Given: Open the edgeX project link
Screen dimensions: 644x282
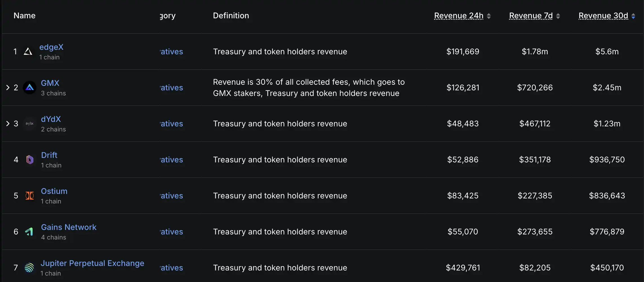Looking at the screenshot, I should coord(52,47).
